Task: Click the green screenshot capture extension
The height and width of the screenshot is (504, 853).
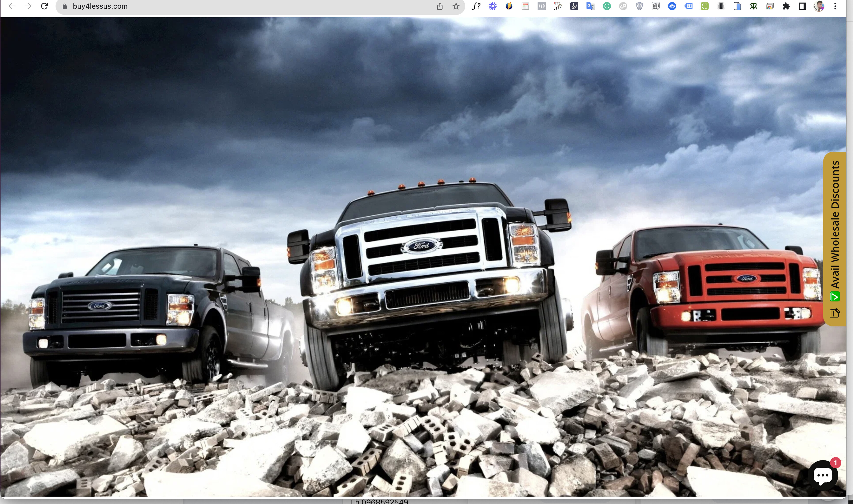Action: click(x=705, y=6)
